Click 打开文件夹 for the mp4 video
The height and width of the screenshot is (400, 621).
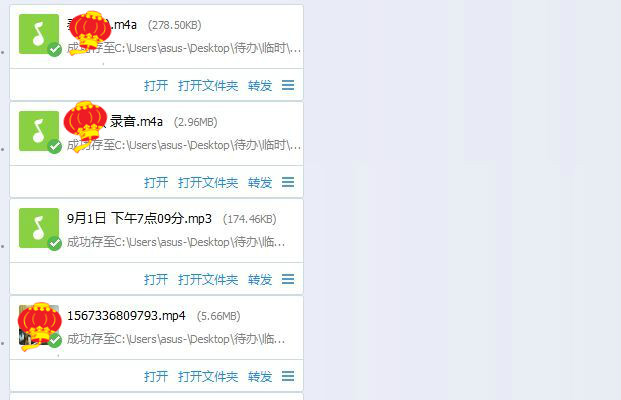(x=208, y=377)
